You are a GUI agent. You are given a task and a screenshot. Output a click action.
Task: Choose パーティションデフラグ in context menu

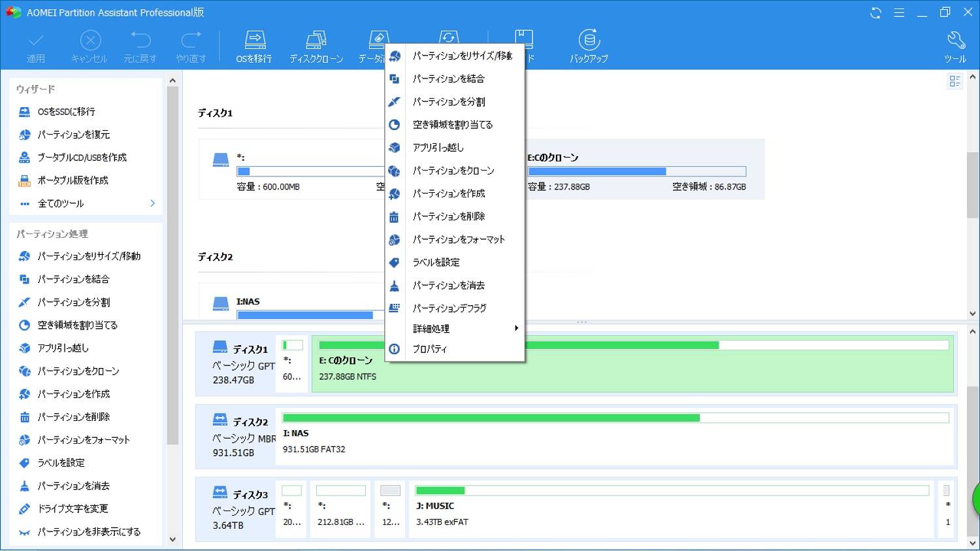tap(455, 309)
